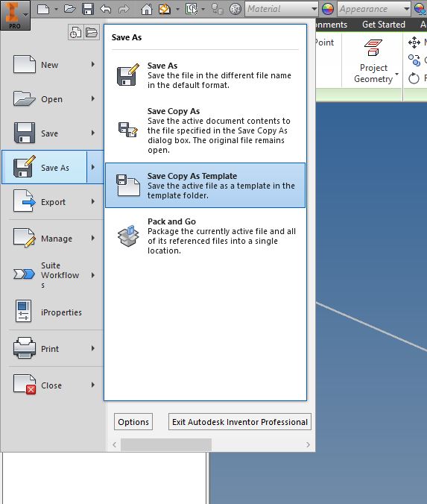
Task: Expand the Export submenu arrow
Action: 93,201
